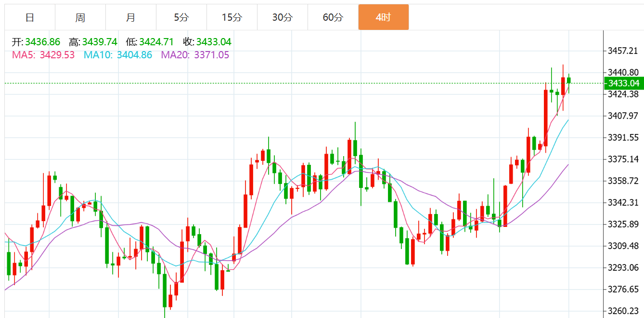
Task: Select the MA10: 3404.86 indicator label
Action: tap(118, 55)
